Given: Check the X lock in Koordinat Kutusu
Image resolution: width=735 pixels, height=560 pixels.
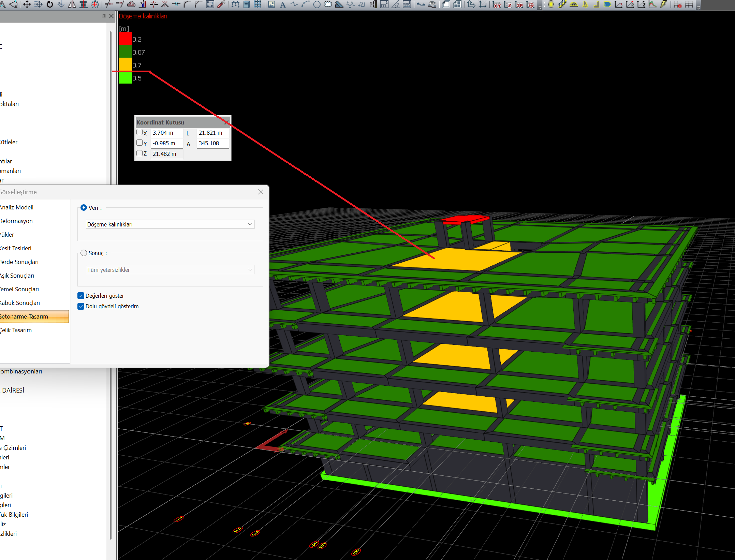Looking at the screenshot, I should pos(139,132).
